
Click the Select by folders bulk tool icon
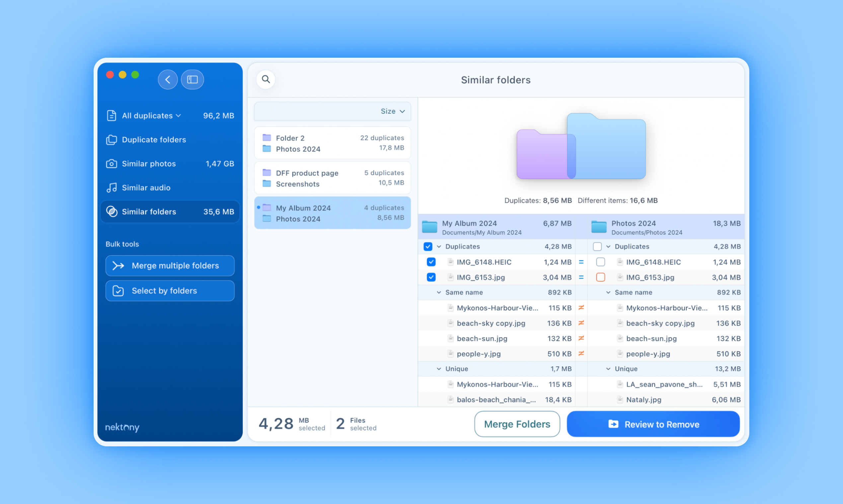pyautogui.click(x=117, y=291)
